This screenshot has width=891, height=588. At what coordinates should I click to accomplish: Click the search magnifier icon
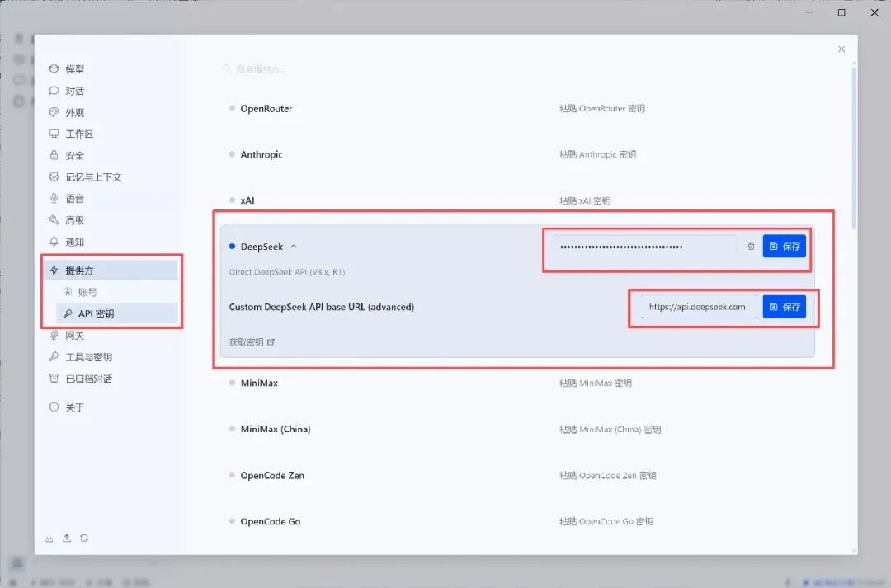tap(227, 68)
